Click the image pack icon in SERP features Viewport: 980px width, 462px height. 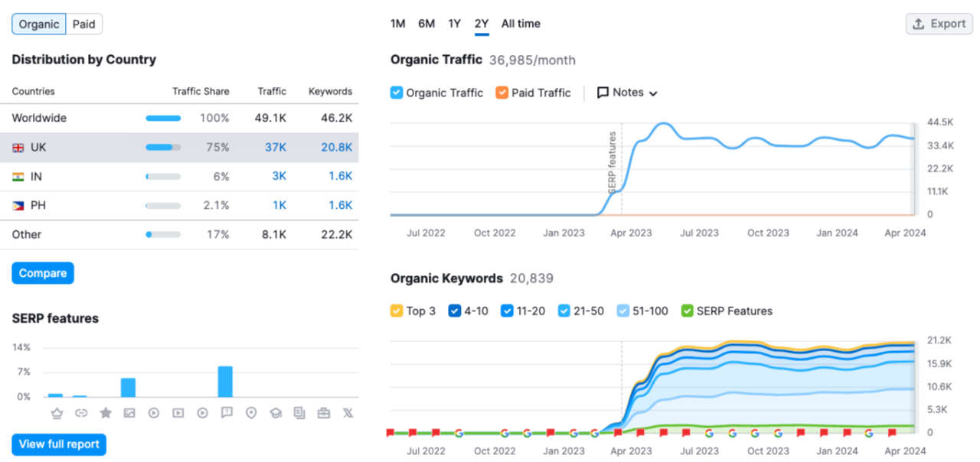[x=129, y=413]
